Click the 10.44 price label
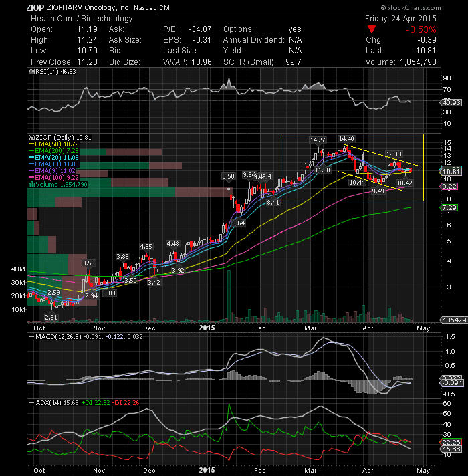This screenshot has width=468, height=476. [357, 183]
